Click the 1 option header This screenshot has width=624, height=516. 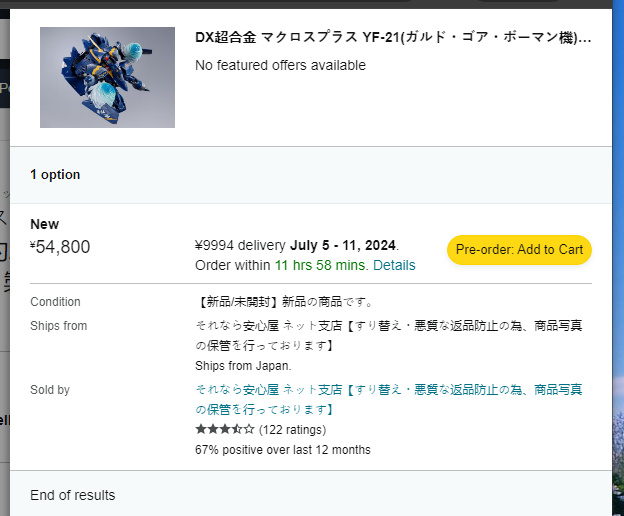[55, 174]
